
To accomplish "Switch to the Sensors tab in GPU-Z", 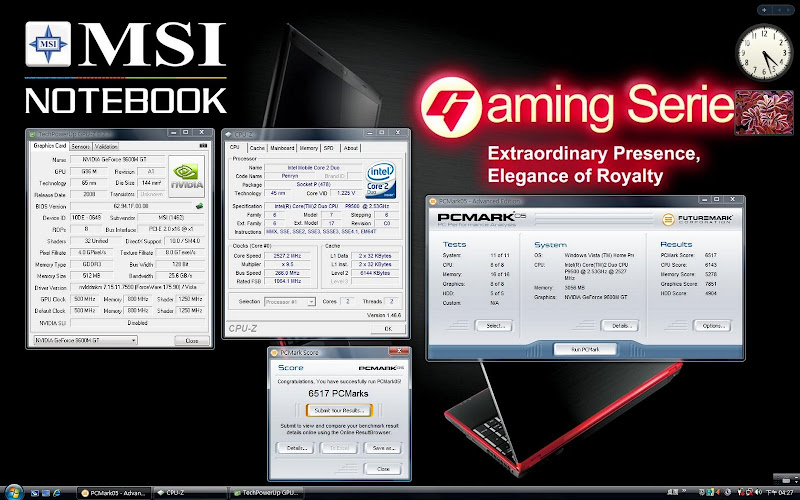I will 81,146.
